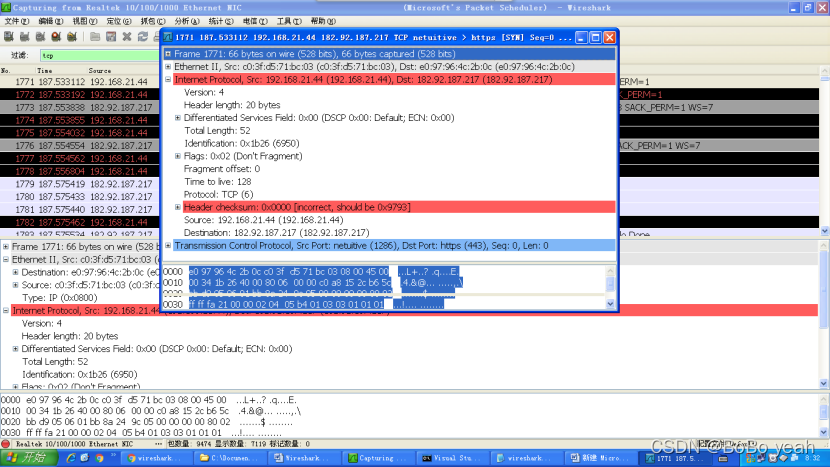Screen dimensions: 830x467
Task: Click the 0000 hex row in bottom bytes pane
Action: 148,400
